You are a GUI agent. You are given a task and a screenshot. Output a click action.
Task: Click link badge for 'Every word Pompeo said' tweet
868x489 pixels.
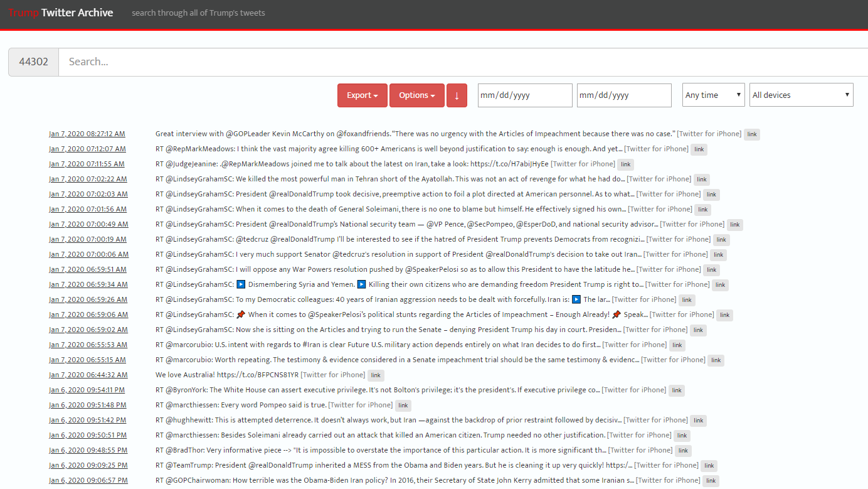(x=403, y=406)
